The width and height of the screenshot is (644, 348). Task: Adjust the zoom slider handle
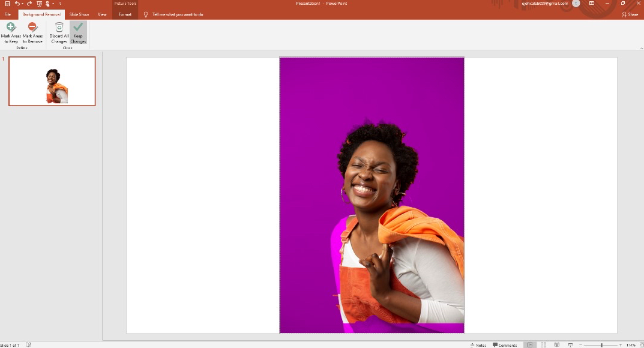601,345
